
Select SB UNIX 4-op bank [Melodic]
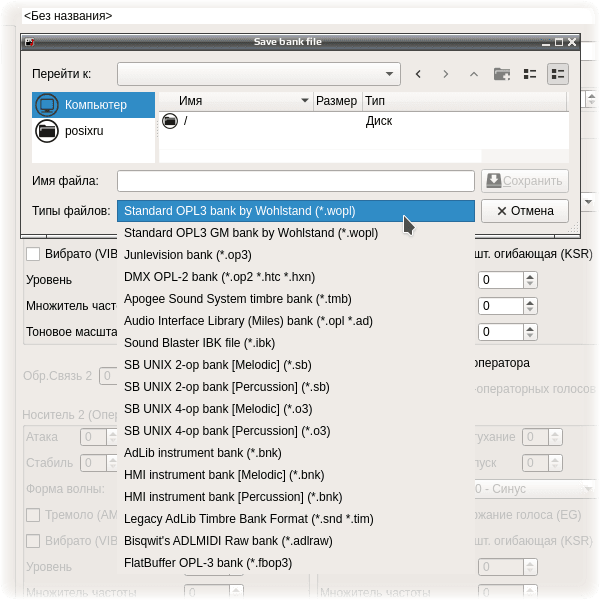(x=296, y=409)
